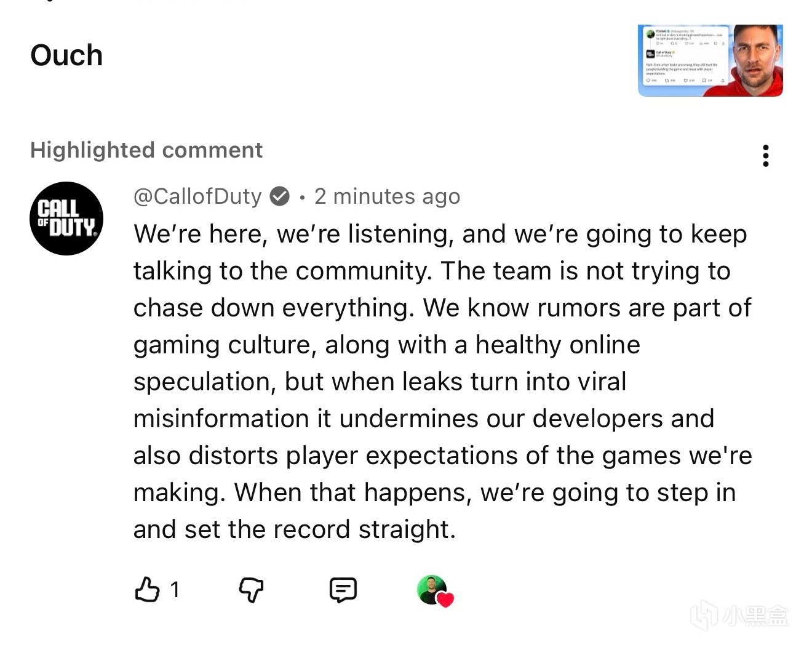Screen dimensions: 812x647
Task: Click the creator's green avatar heart badge
Action: (432, 589)
